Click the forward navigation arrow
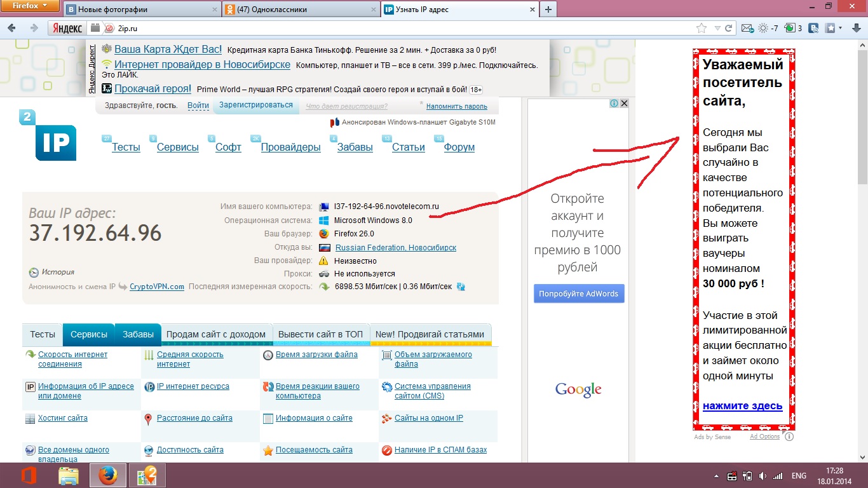 pyautogui.click(x=34, y=28)
